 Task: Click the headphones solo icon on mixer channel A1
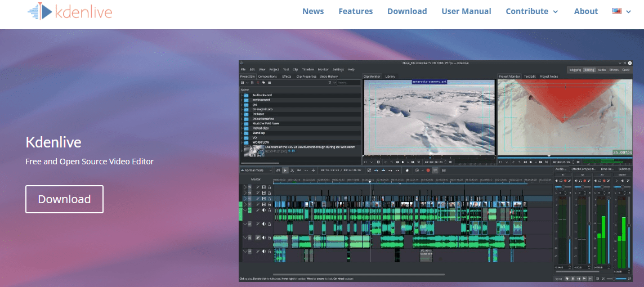point(561,181)
